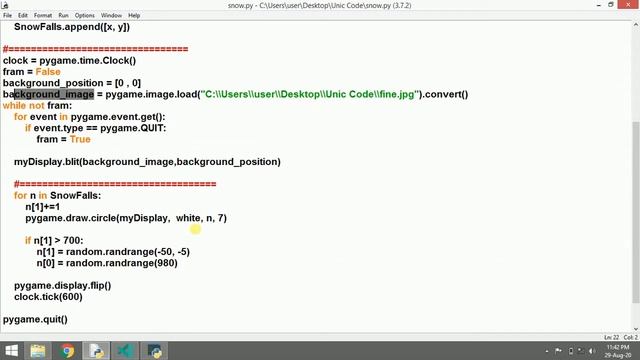The width and height of the screenshot is (640, 360).
Task: Click 'for event in pygame.event.get():' line
Action: (89, 117)
